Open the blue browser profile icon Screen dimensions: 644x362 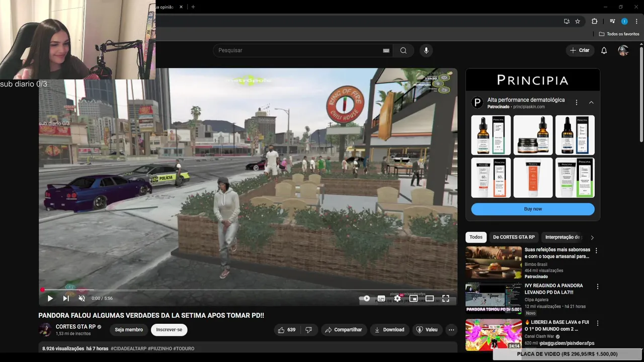click(624, 21)
